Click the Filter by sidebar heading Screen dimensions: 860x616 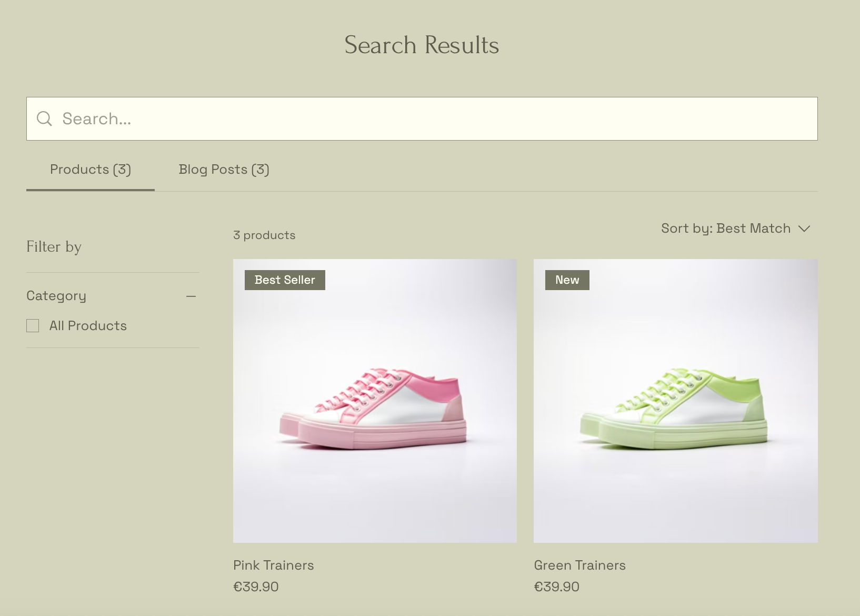(x=54, y=247)
